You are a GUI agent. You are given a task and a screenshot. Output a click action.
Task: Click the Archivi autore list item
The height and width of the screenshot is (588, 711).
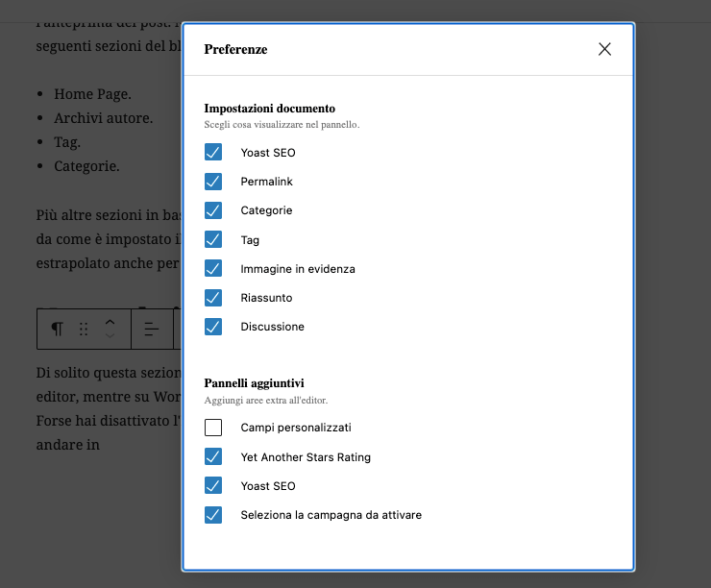[104, 118]
